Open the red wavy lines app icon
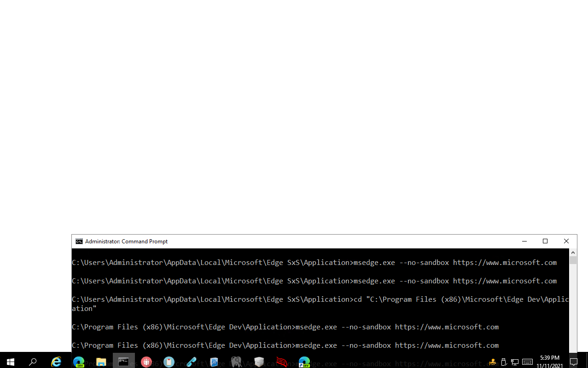The height and width of the screenshot is (368, 588). [x=282, y=362]
